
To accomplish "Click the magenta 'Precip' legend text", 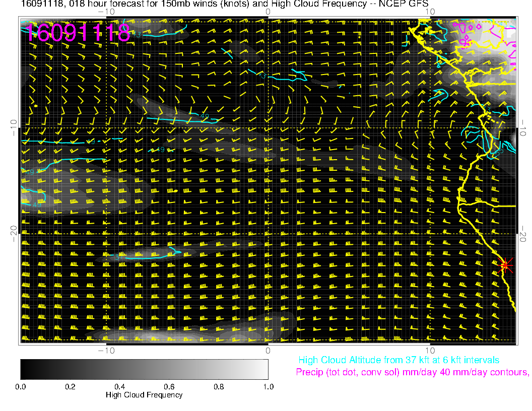I will click(412, 373).
